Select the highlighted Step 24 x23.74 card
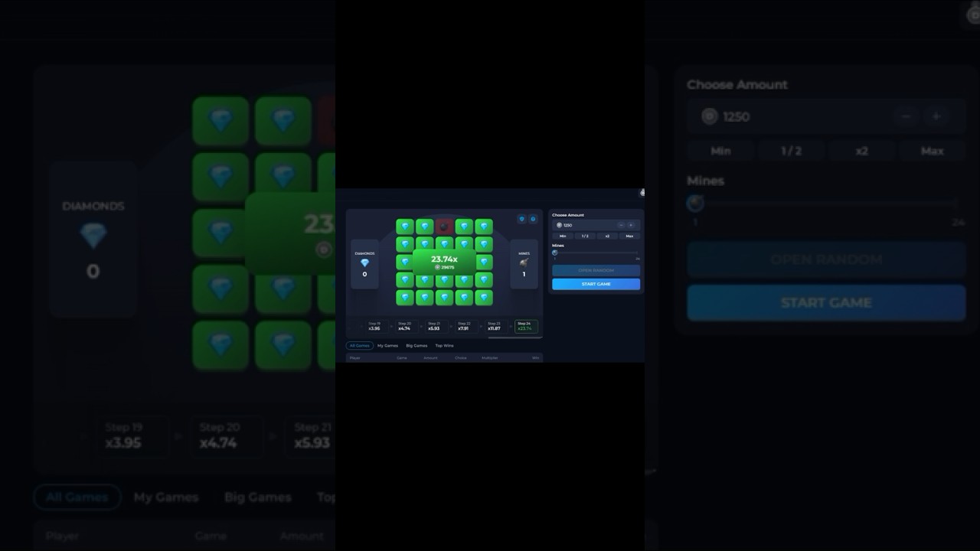This screenshot has height=551, width=980. pyautogui.click(x=526, y=326)
